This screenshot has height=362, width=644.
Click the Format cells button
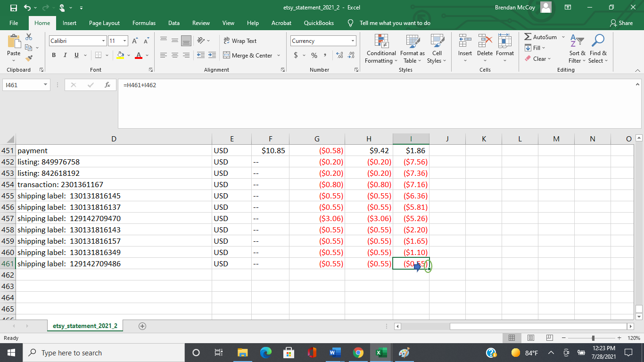pos(504,49)
